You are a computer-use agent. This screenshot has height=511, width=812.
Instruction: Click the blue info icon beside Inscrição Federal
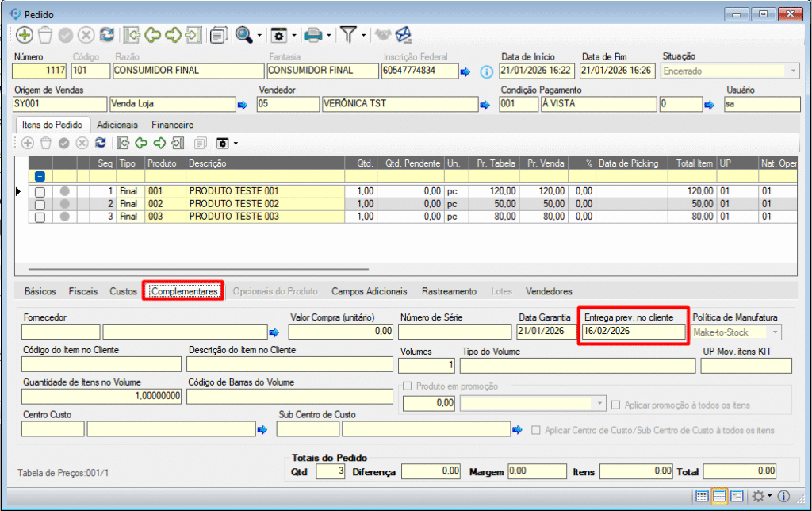pos(488,72)
